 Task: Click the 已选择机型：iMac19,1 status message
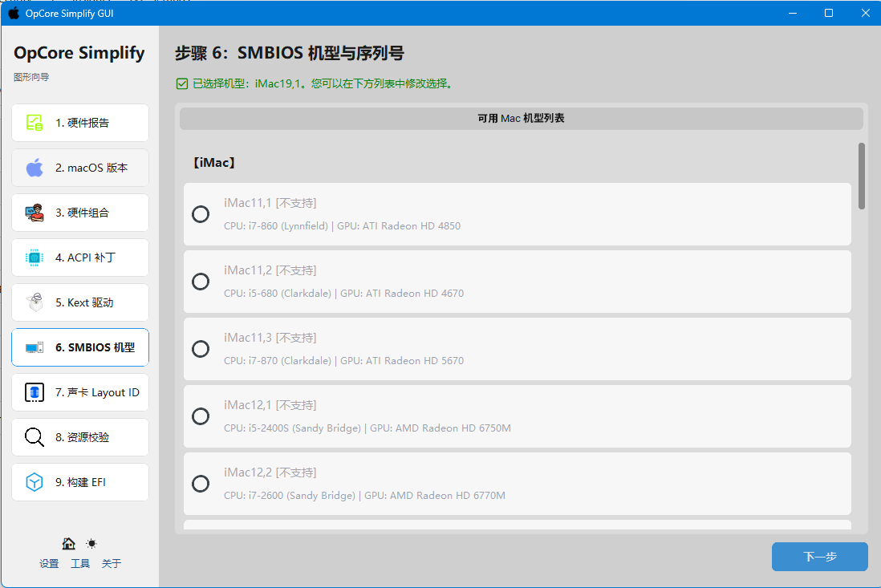(x=323, y=83)
